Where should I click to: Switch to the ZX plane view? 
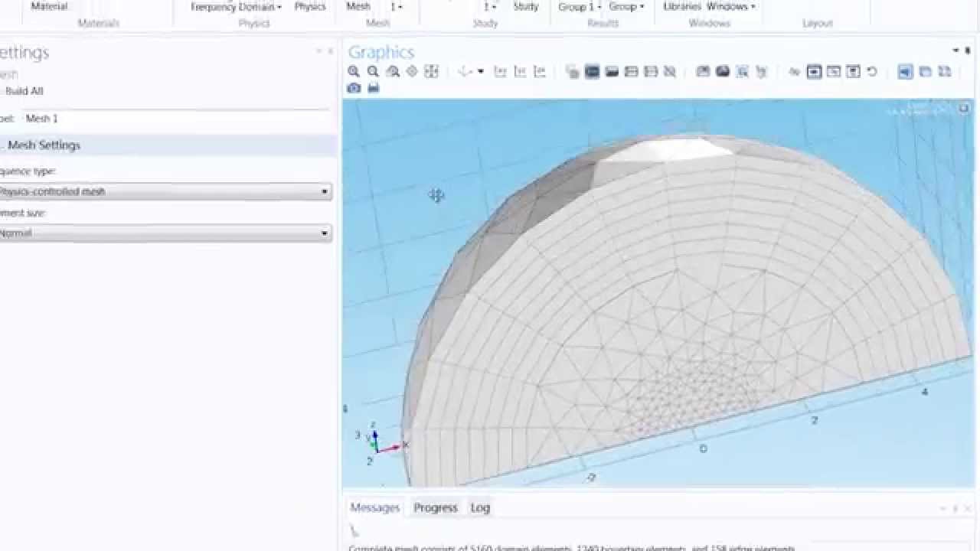pyautogui.click(x=540, y=71)
